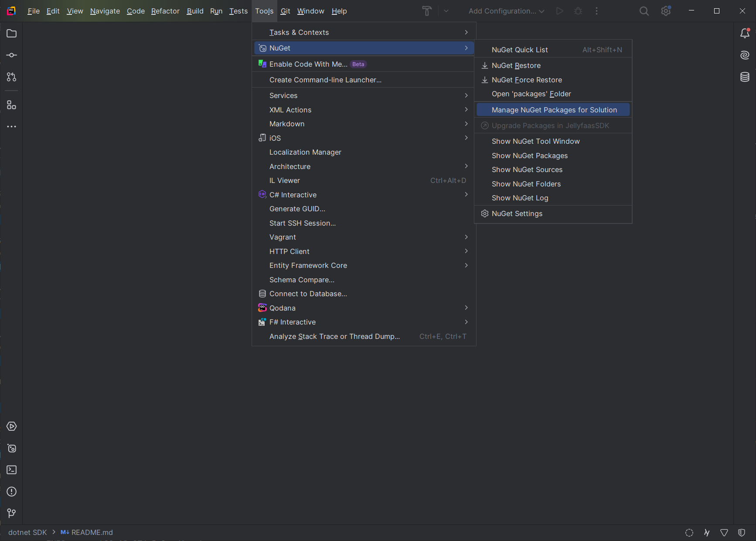Open the Git tool window icon
This screenshot has height=541, width=756.
[12, 514]
